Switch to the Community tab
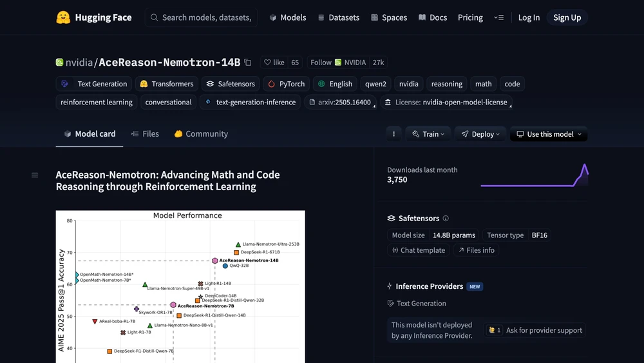Viewport: 644px width, 363px height. click(201, 134)
